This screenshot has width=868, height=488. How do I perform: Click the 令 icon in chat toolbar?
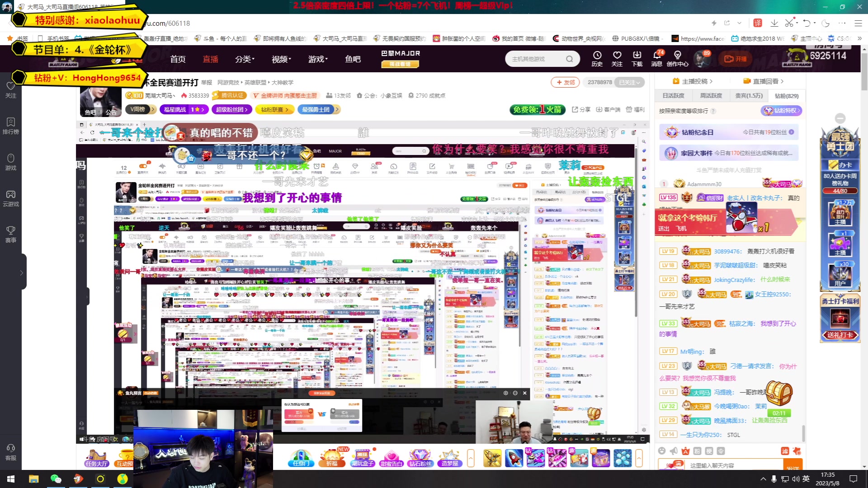[721, 450]
